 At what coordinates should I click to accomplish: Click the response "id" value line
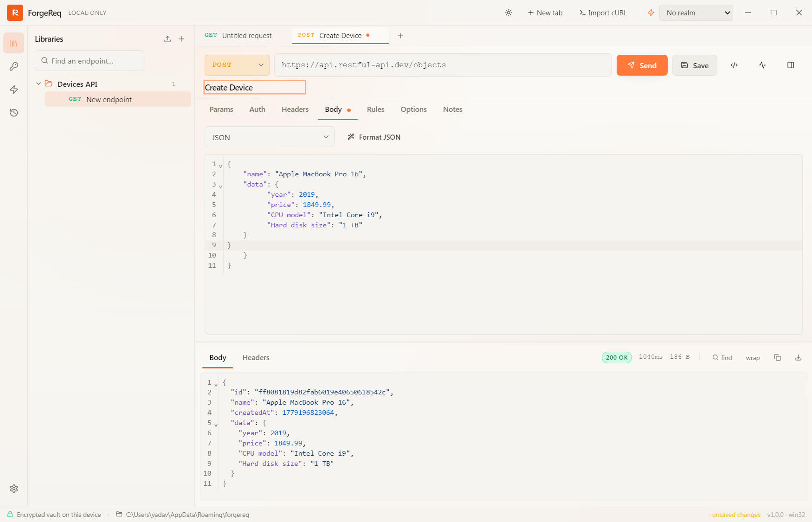pos(312,392)
